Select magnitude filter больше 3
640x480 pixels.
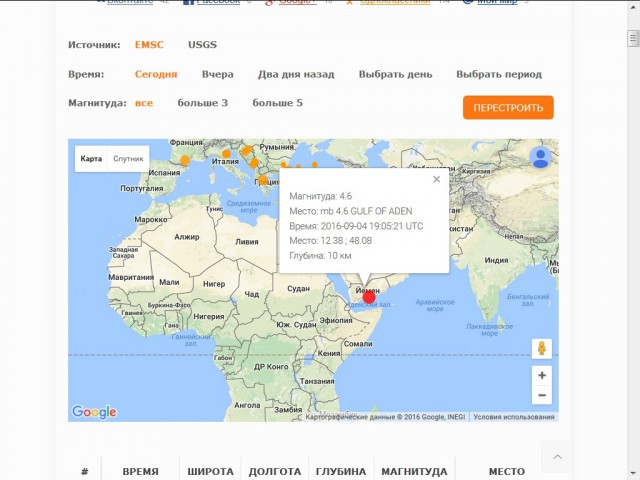pyautogui.click(x=203, y=103)
